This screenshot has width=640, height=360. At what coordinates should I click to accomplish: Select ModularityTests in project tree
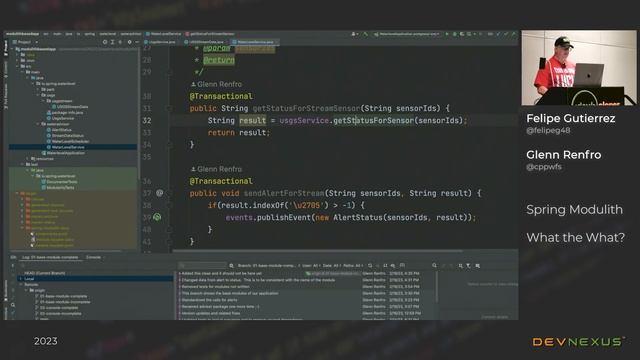58,187
